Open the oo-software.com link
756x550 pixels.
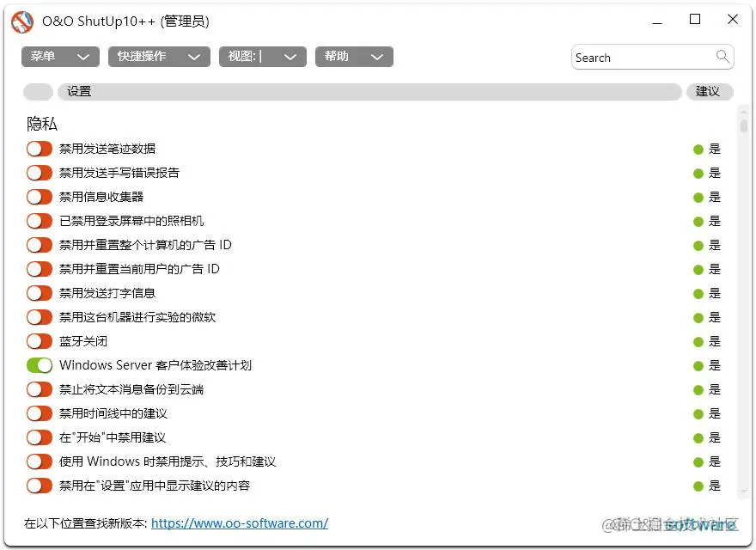click(x=240, y=523)
